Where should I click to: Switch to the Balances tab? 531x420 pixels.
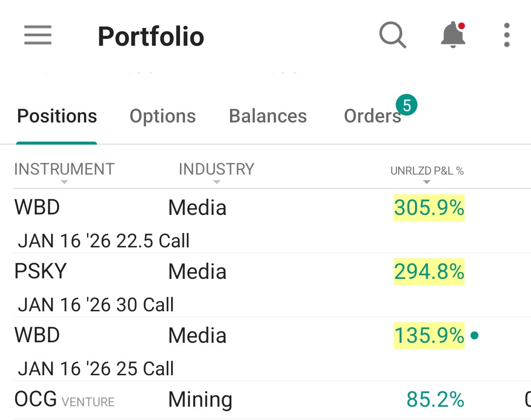[268, 116]
